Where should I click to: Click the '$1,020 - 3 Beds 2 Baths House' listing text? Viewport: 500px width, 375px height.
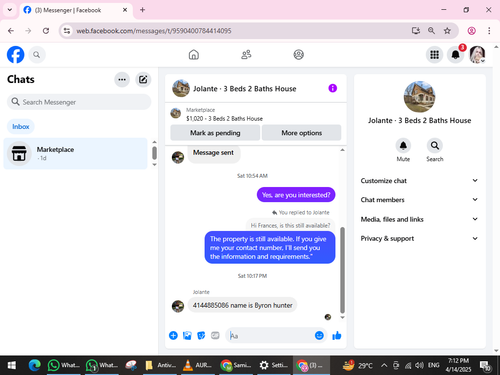coord(224,119)
